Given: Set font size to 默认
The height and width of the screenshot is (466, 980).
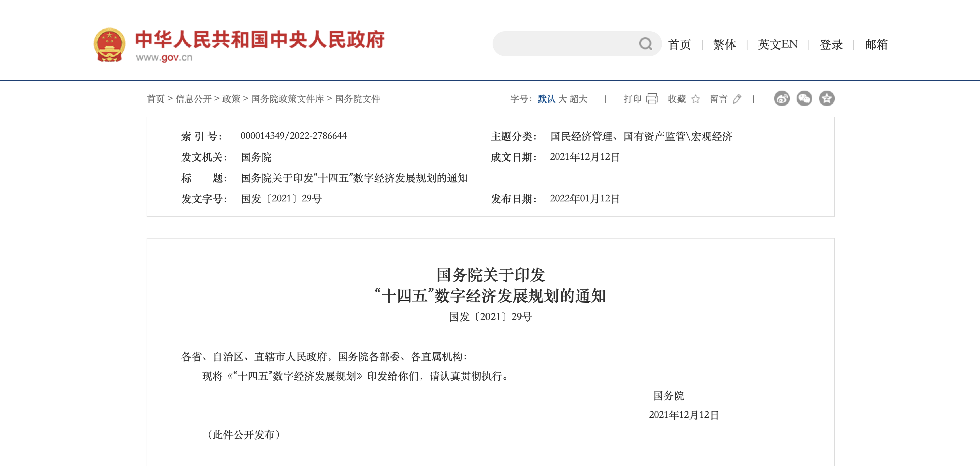Looking at the screenshot, I should [546, 99].
